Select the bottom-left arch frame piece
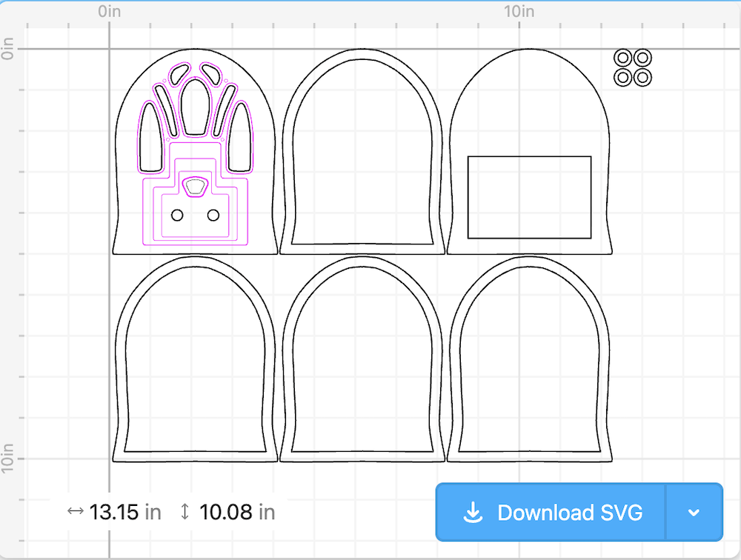The width and height of the screenshot is (741, 560). coord(195,359)
